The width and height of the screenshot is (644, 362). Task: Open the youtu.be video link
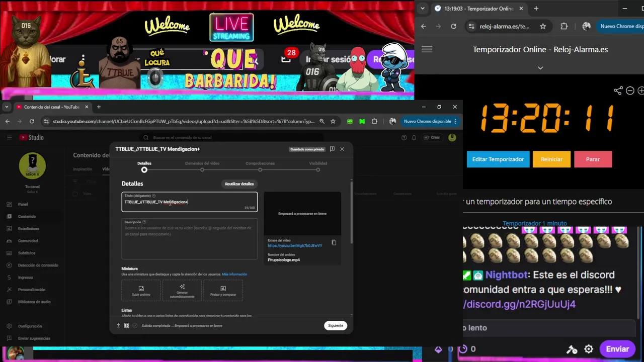tap(295, 246)
